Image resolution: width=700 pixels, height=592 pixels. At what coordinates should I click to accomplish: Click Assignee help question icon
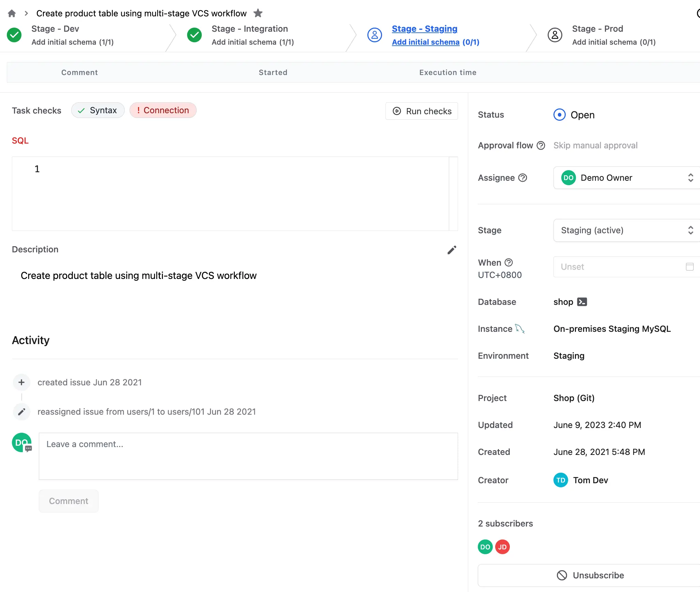click(x=522, y=178)
